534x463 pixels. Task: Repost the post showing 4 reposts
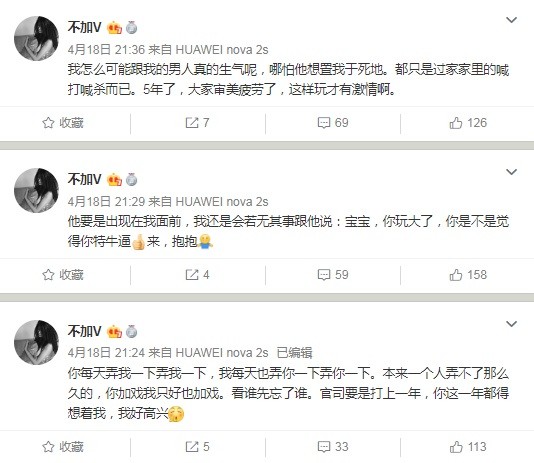tap(197, 275)
